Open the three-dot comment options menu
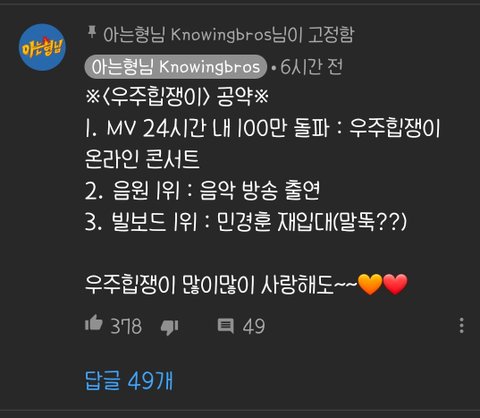 tap(461, 325)
